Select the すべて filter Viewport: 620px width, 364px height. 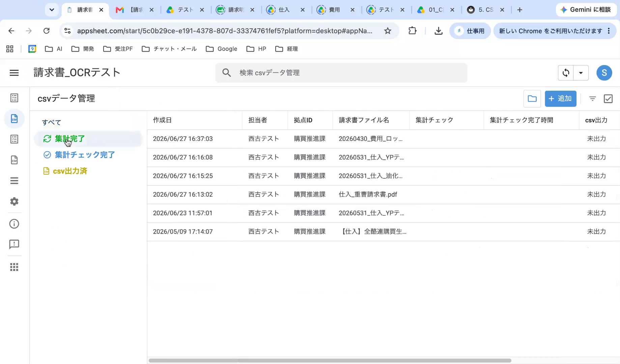point(51,122)
